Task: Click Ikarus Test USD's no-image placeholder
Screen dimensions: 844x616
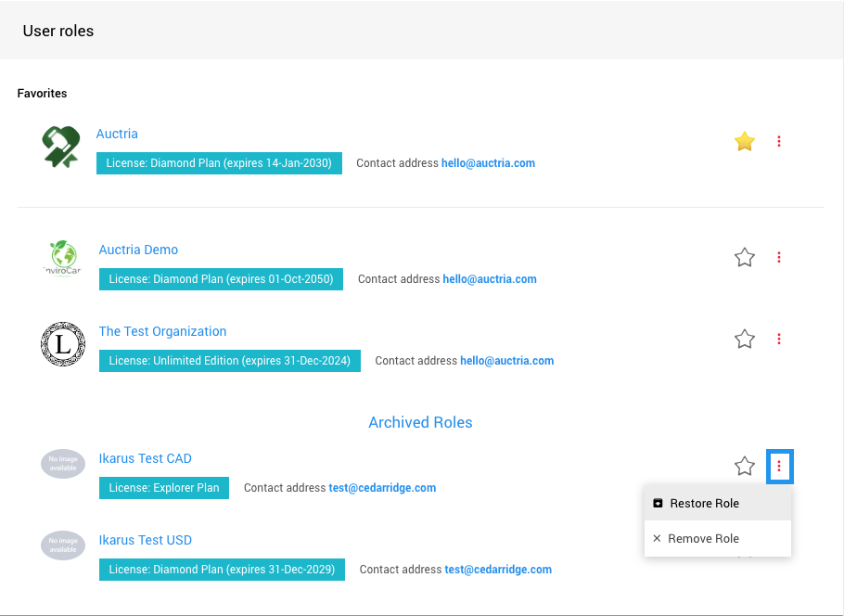Action: pyautogui.click(x=62, y=545)
